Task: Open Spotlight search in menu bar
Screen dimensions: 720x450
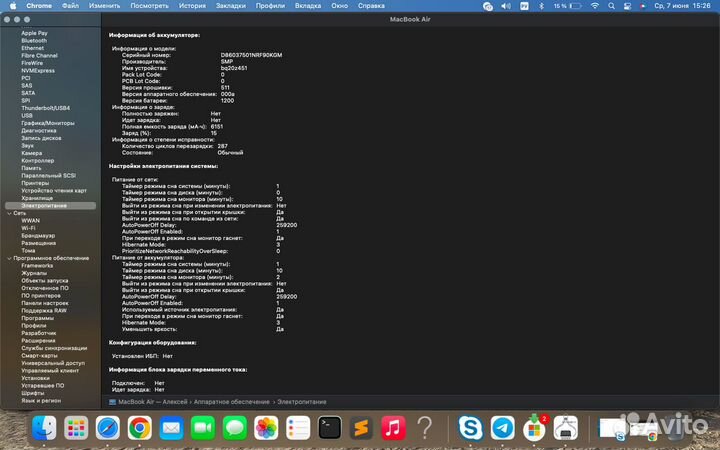Action: coord(611,6)
